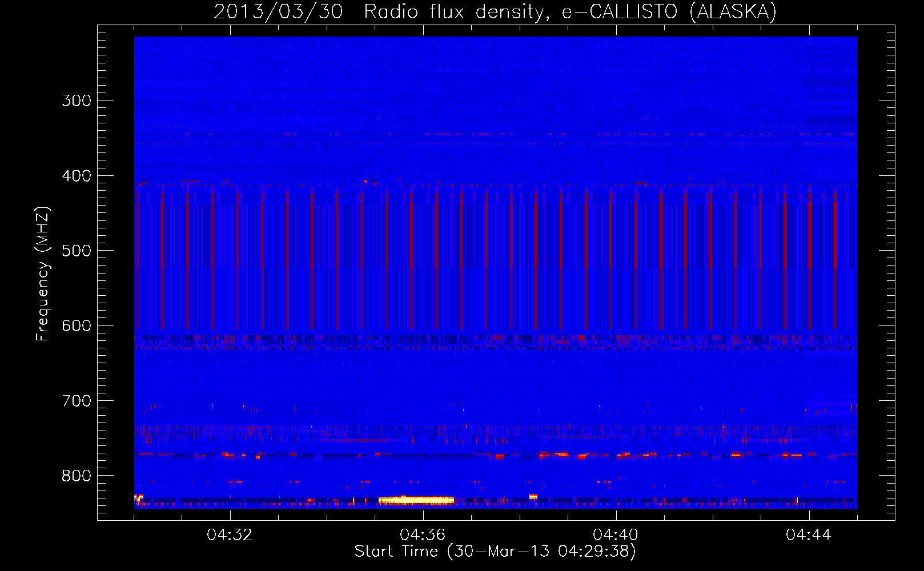Click the bright yellow burst near 04:36
The width and height of the screenshot is (924, 571).
416,500
